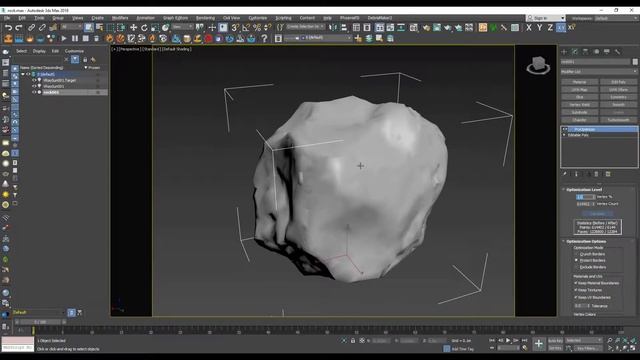Restrict transform to XY plane
The image size is (640, 360).
[x=561, y=27]
